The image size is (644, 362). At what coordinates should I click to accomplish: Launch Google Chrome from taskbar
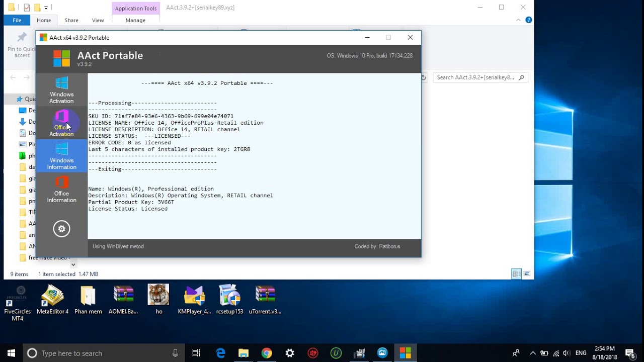pos(267,353)
